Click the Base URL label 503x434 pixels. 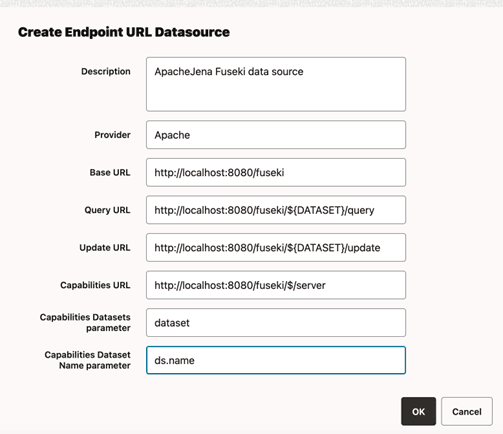[110, 173]
